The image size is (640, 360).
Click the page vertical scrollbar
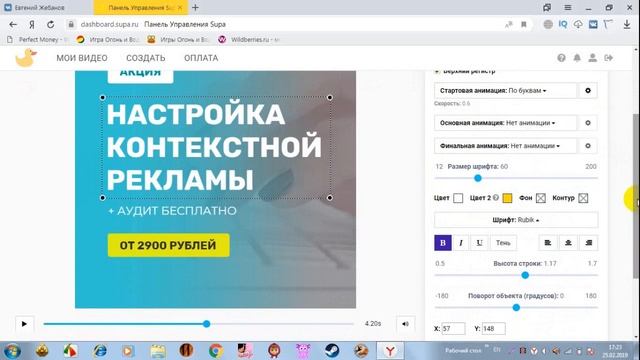point(636,196)
